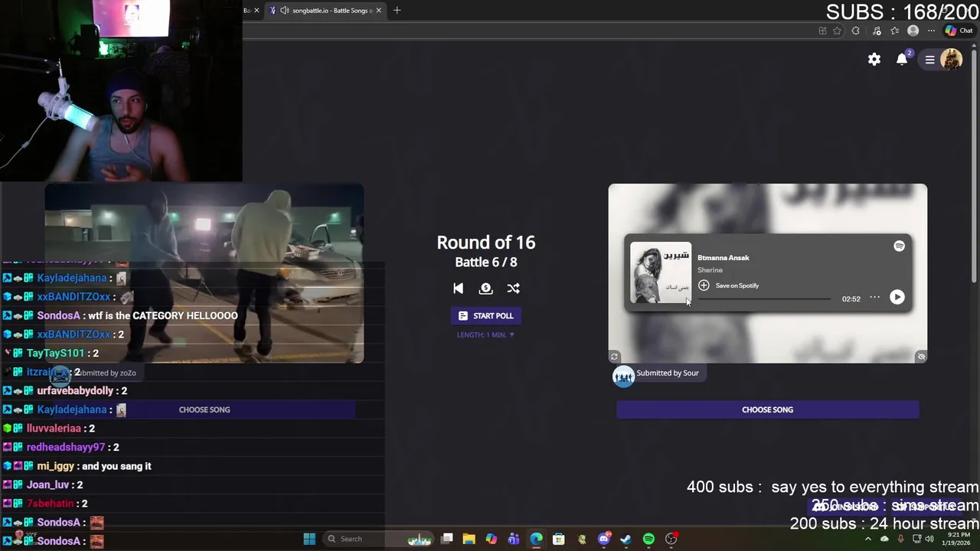
Task: Open split screen apps icon in address bar
Action: click(x=822, y=31)
